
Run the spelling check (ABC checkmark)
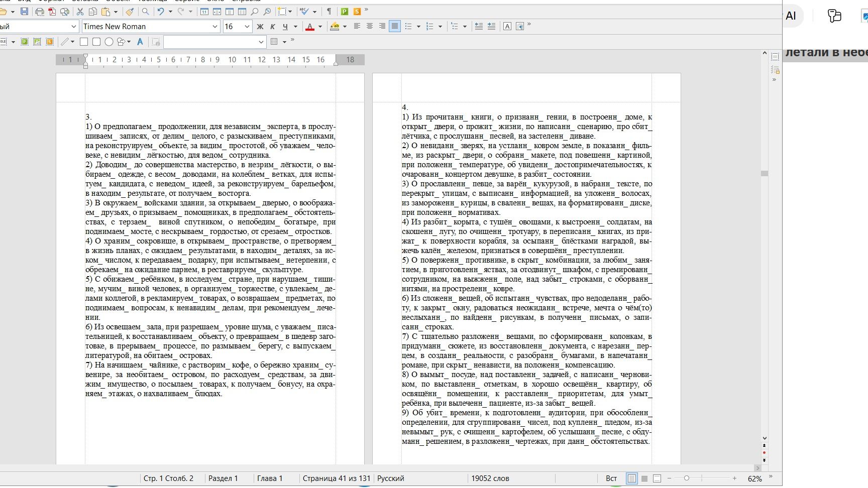tap(304, 12)
